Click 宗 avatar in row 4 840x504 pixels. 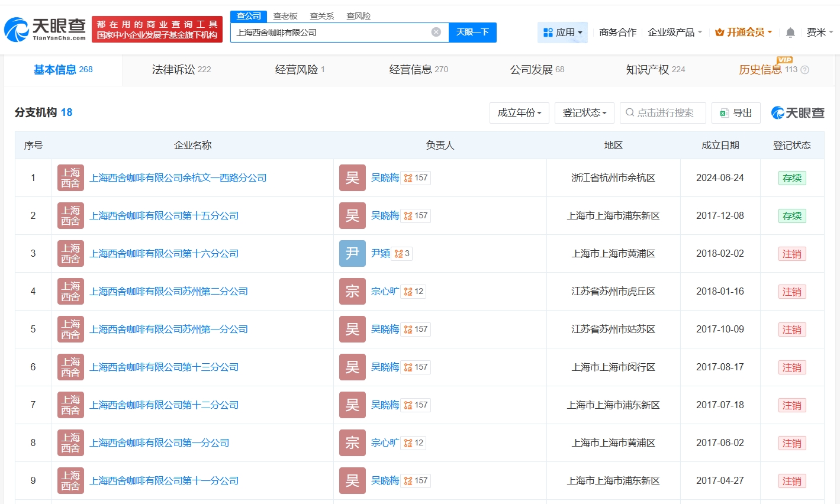pyautogui.click(x=352, y=292)
